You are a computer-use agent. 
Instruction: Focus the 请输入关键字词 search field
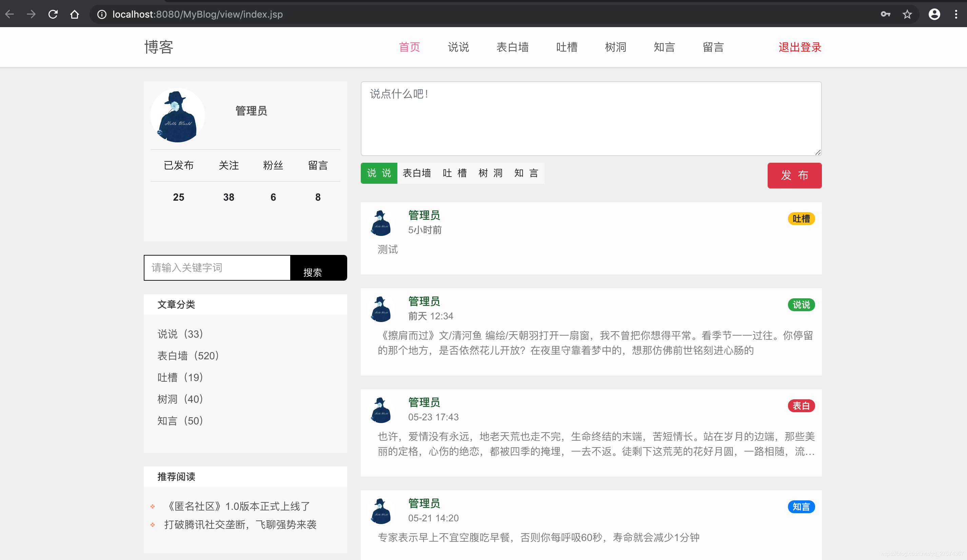[217, 268]
